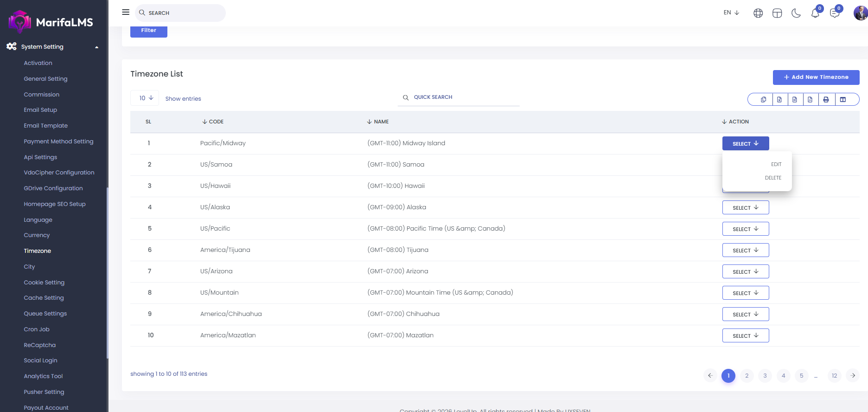This screenshot has width=868, height=412.
Task: Open column visibility icon
Action: pos(843,99)
